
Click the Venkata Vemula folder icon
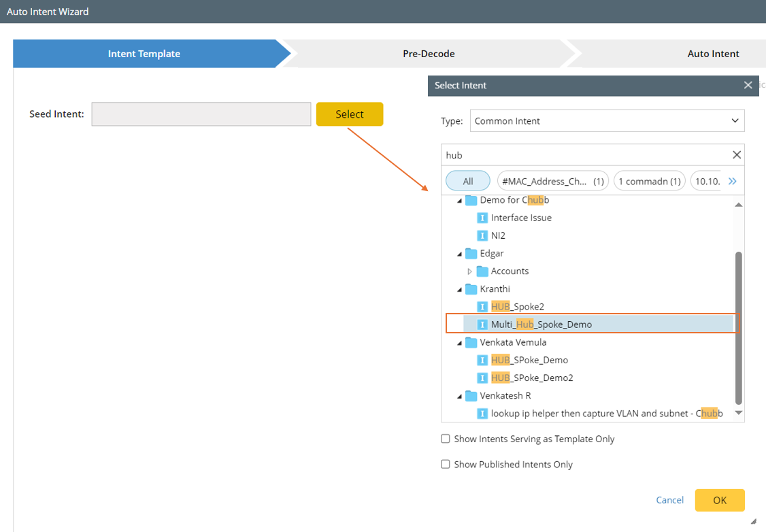(471, 342)
